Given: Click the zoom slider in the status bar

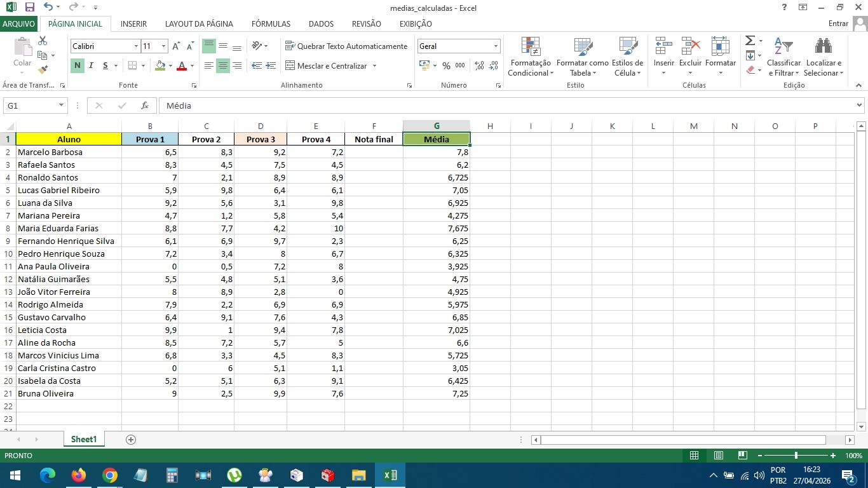Looking at the screenshot, I should point(796,456).
